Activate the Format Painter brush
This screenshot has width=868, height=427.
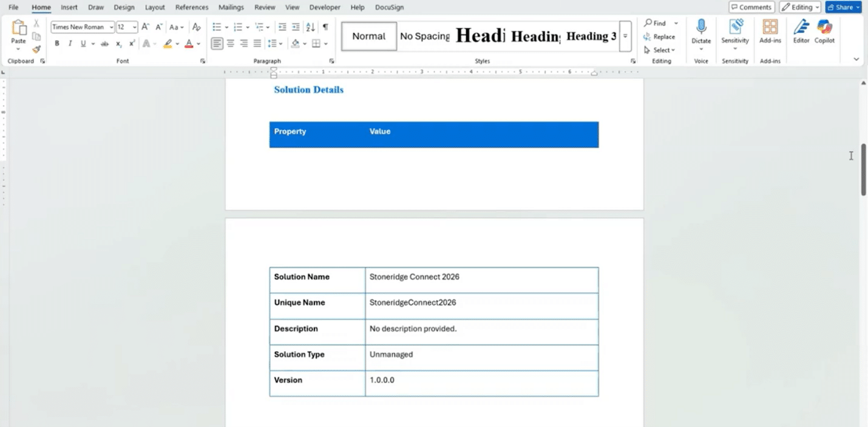[36, 49]
